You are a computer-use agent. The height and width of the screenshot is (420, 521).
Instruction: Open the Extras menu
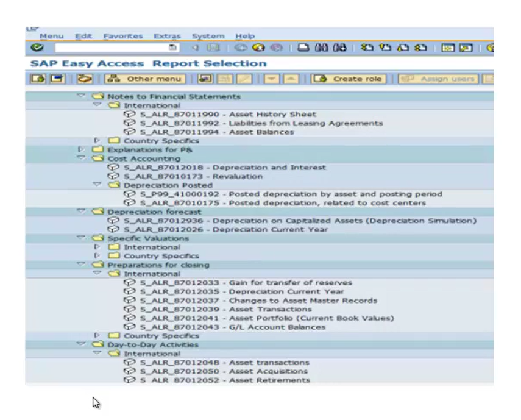(x=167, y=36)
